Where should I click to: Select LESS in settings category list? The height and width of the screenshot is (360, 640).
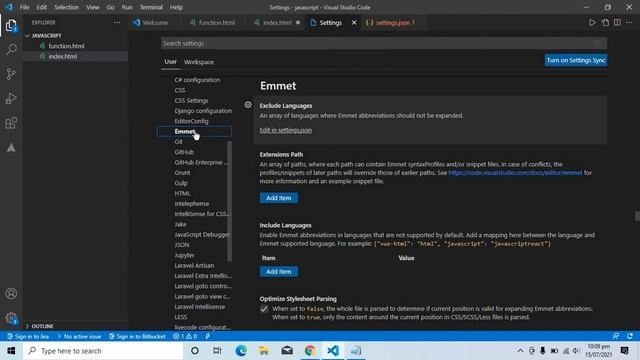(x=181, y=317)
